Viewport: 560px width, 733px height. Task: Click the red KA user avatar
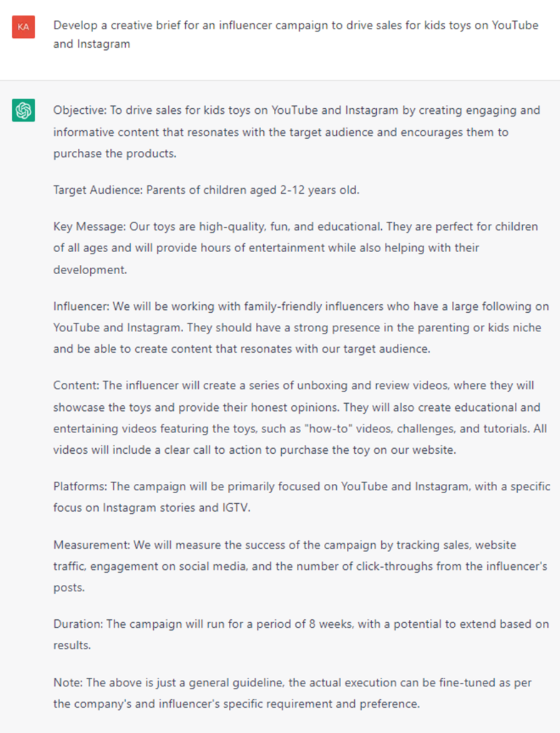tap(24, 26)
